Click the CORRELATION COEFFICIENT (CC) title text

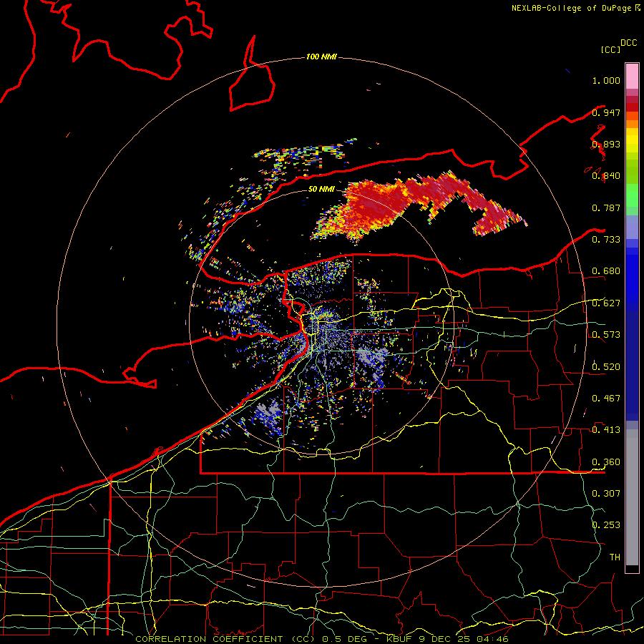(225, 639)
